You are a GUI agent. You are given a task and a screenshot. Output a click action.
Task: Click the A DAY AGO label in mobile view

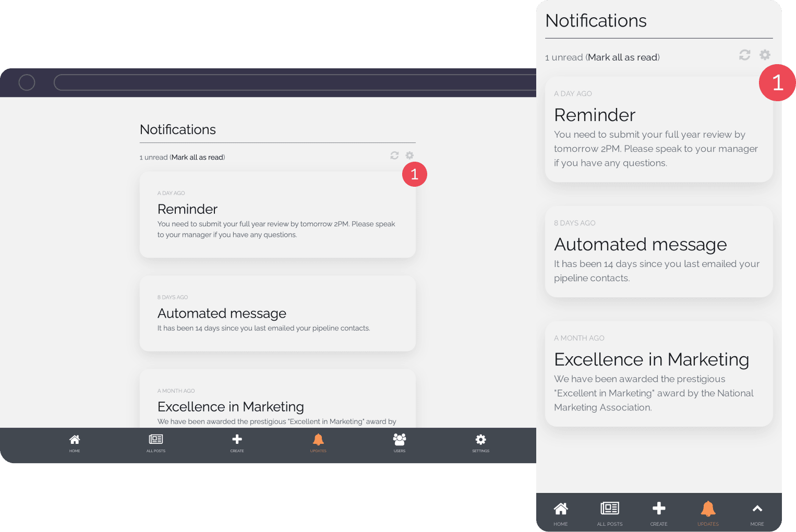(573, 93)
